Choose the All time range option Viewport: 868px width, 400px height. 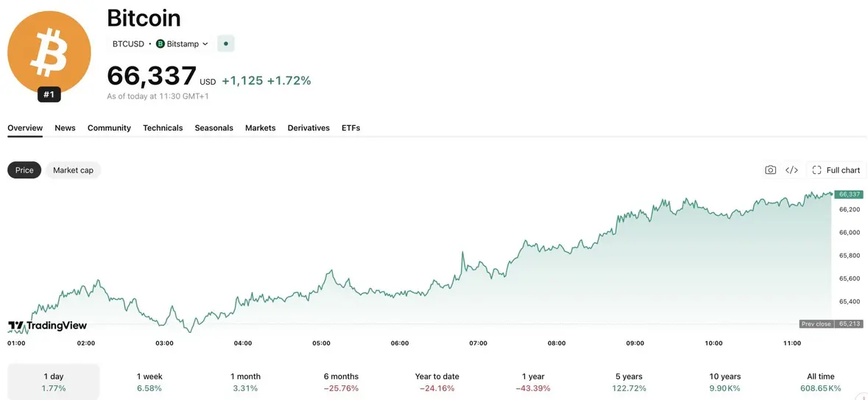click(x=820, y=382)
